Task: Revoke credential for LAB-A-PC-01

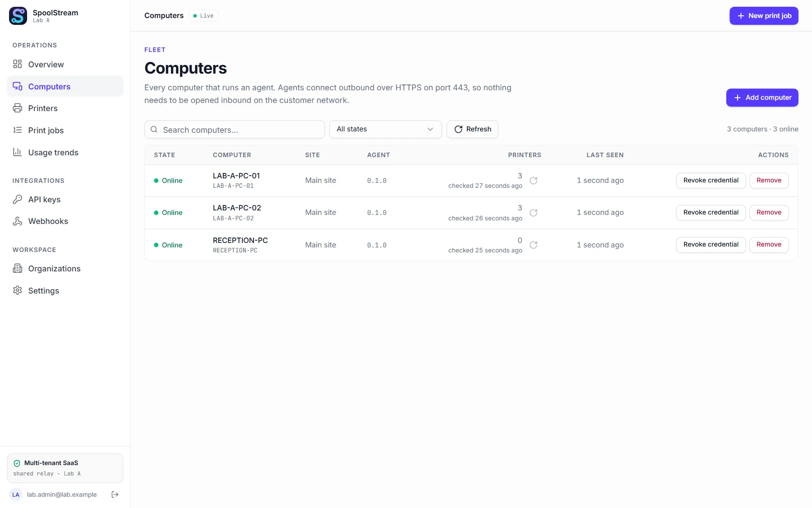Action: [x=710, y=180]
